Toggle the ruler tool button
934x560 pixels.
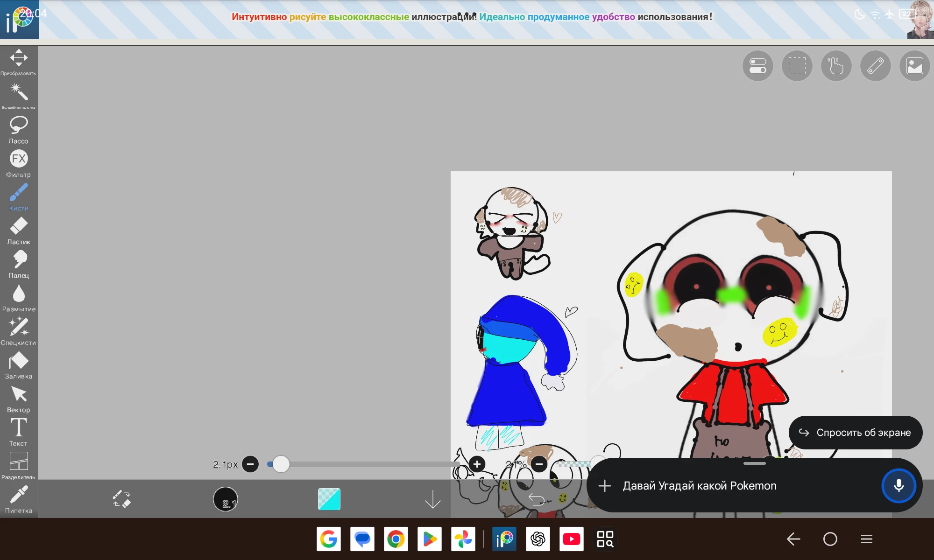coord(875,66)
